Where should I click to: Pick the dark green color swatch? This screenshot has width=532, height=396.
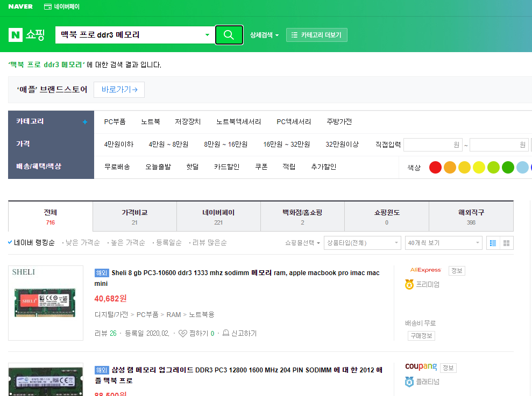click(508, 167)
